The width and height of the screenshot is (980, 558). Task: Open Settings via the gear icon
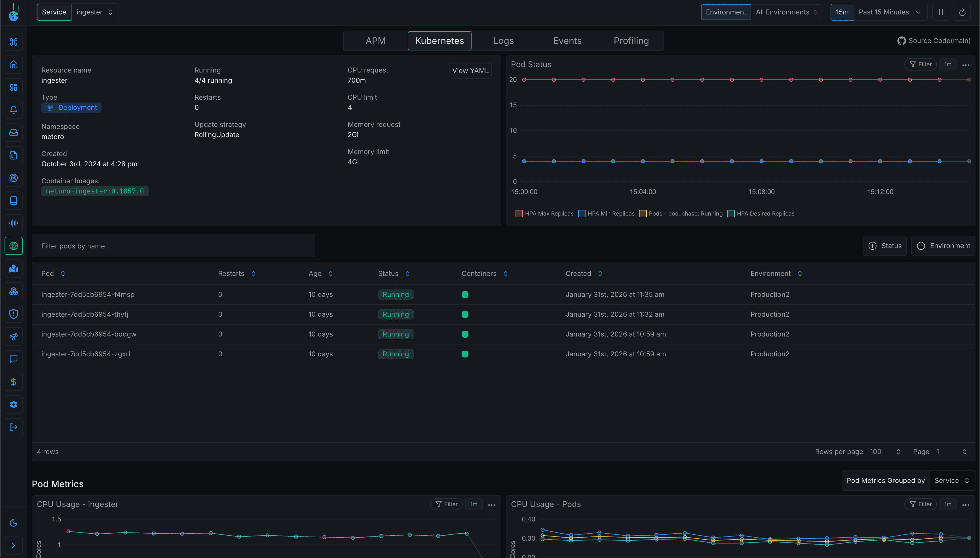click(13, 404)
